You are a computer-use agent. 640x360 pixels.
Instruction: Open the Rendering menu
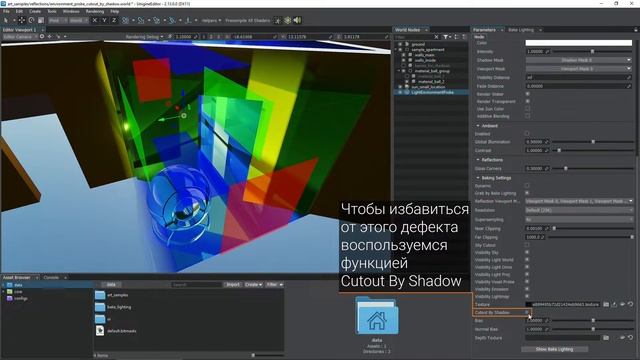click(95, 11)
